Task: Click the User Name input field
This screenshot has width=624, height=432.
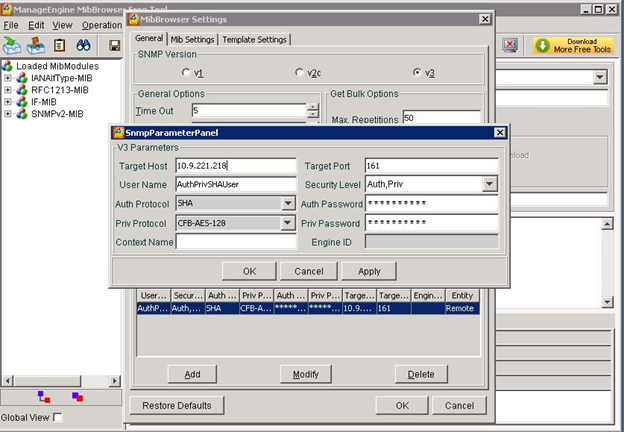Action: [236, 184]
